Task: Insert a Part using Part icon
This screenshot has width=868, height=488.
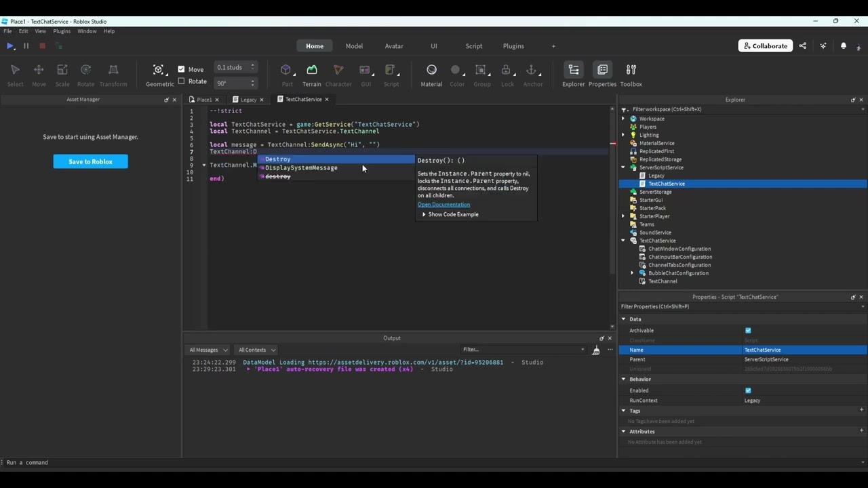Action: pyautogui.click(x=287, y=70)
